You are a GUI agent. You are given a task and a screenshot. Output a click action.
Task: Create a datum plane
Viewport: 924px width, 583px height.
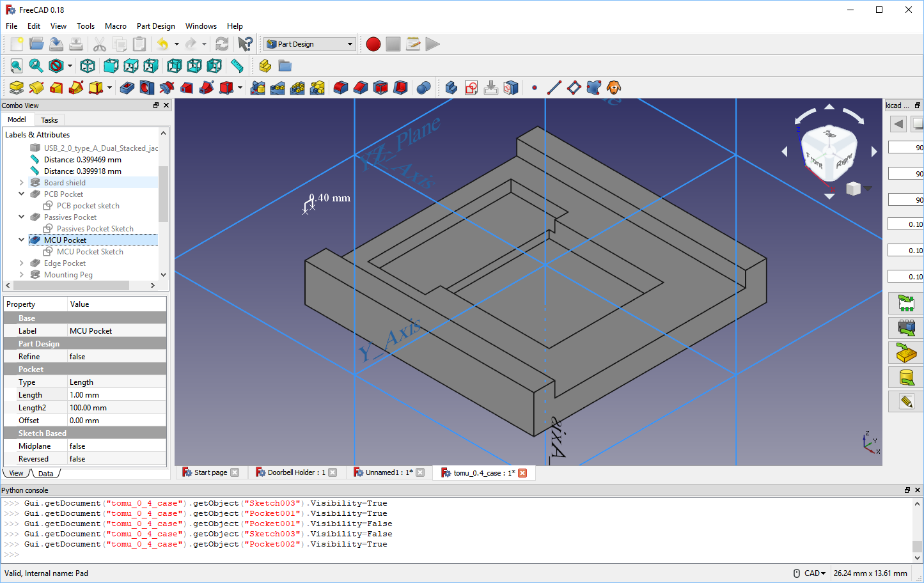574,88
